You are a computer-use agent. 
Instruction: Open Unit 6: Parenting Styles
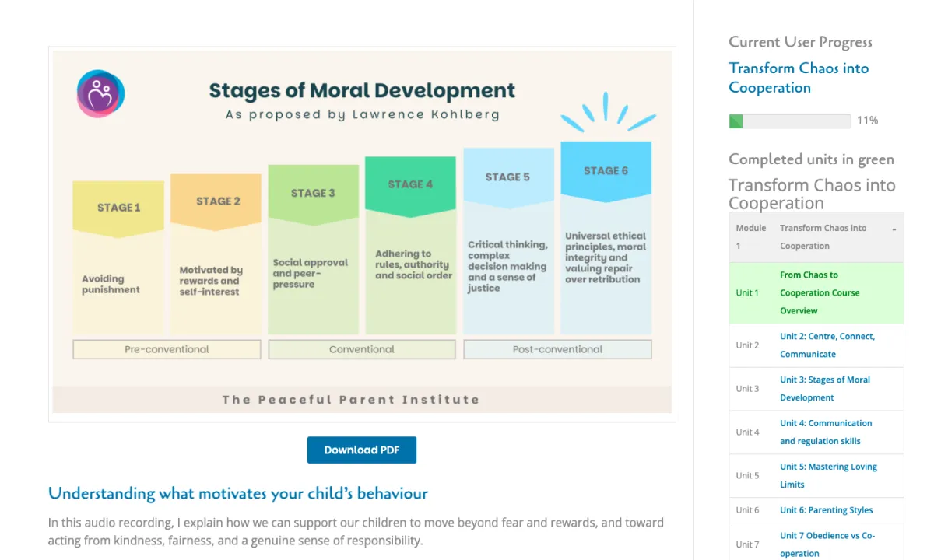click(827, 510)
